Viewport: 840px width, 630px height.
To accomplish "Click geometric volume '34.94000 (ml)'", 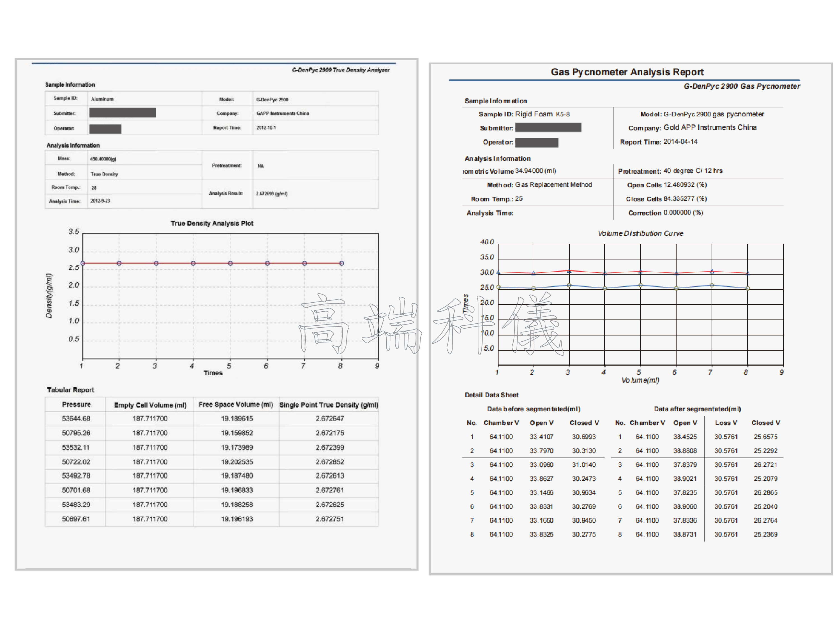I will click(536, 171).
